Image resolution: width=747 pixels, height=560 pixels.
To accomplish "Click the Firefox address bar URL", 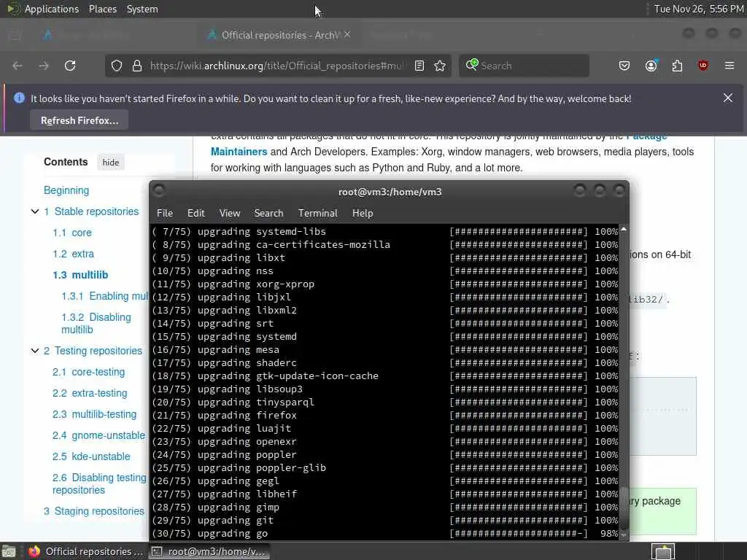I will (x=277, y=66).
